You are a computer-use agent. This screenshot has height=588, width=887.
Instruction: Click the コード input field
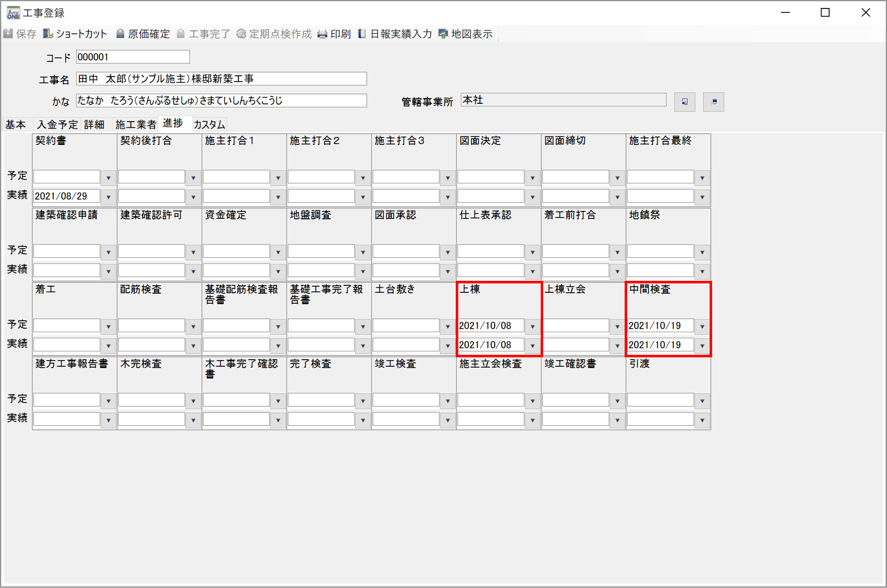coord(133,57)
